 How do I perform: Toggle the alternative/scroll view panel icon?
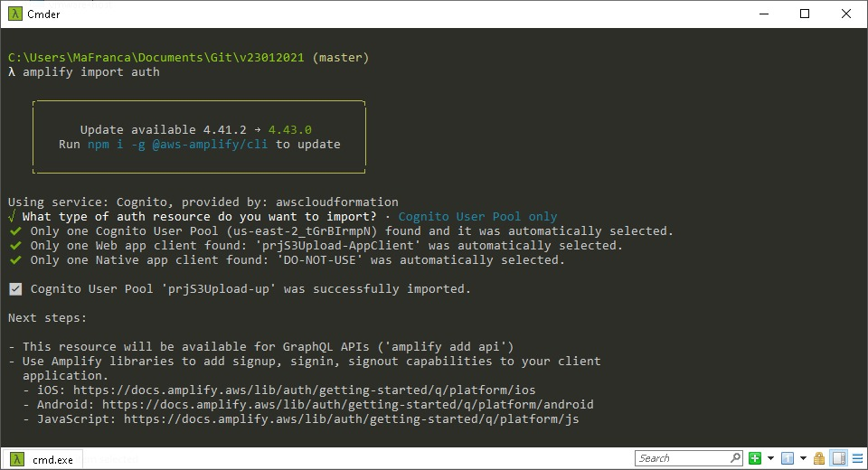click(839, 458)
